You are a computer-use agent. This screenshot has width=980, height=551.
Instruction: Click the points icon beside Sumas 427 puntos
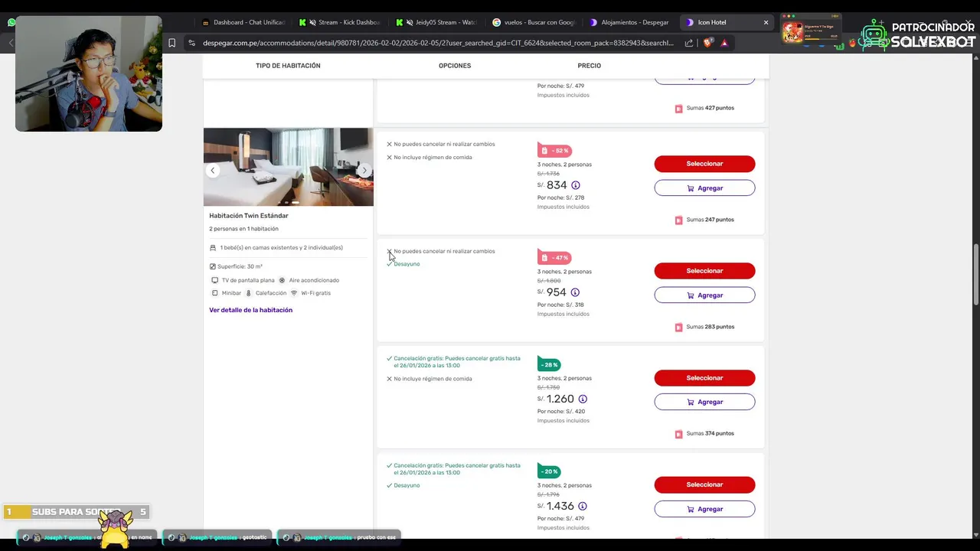[x=678, y=109]
